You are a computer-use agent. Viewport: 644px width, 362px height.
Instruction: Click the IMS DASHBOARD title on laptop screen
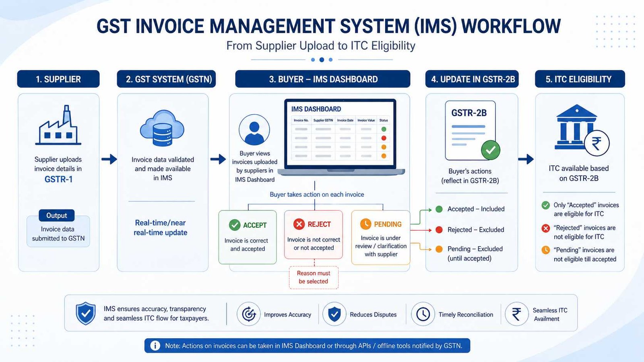(316, 109)
